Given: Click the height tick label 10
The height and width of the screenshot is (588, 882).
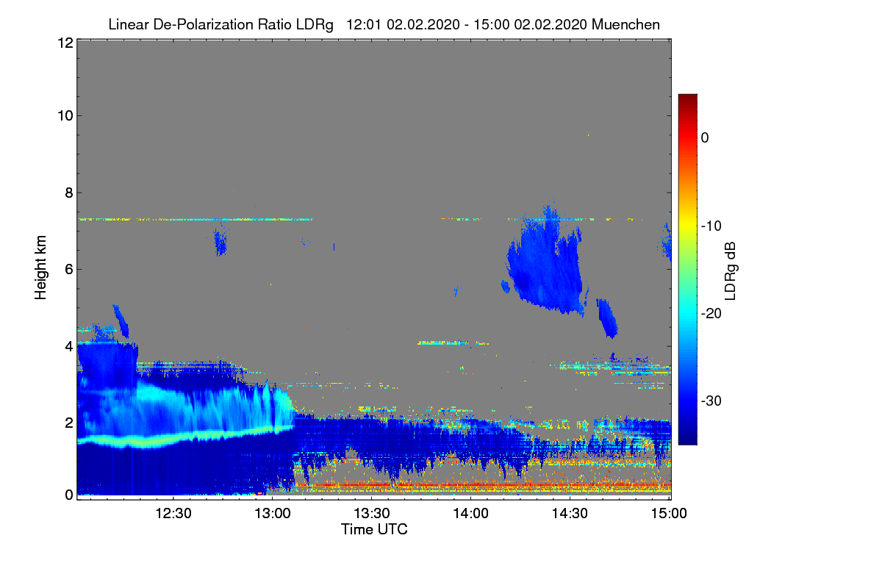Looking at the screenshot, I should click(64, 115).
